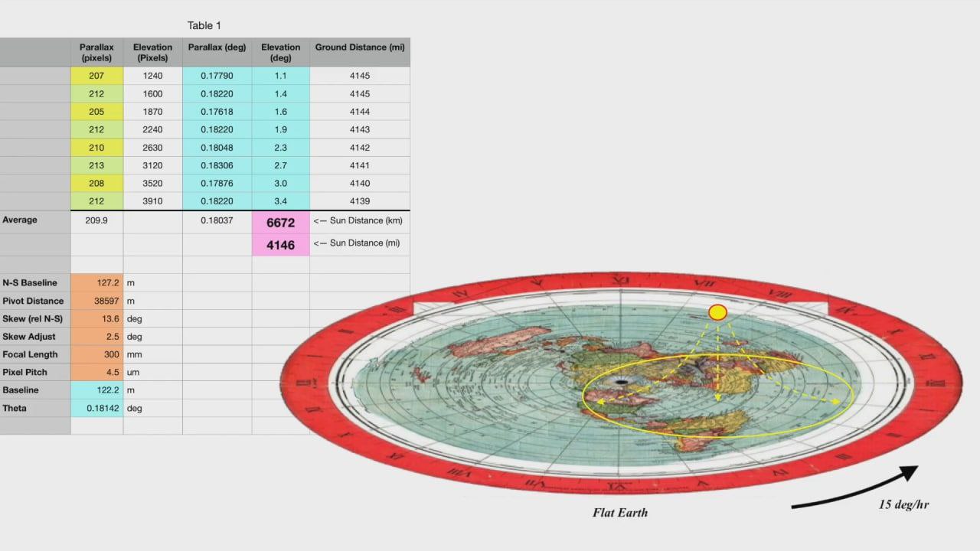Image resolution: width=980 pixels, height=551 pixels.
Task: Click the "Parallax (pixels)" column header
Action: point(96,52)
